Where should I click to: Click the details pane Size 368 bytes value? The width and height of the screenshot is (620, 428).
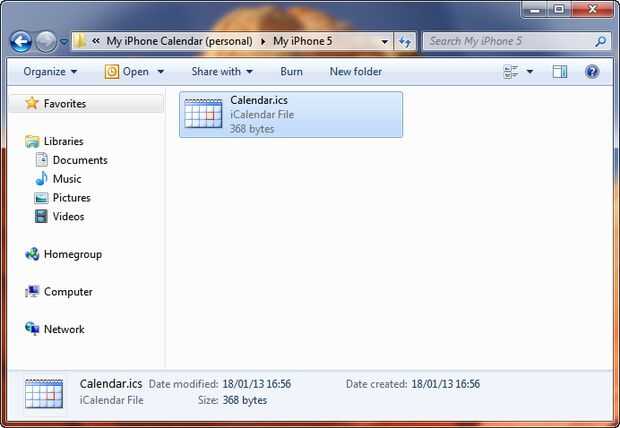(x=245, y=400)
